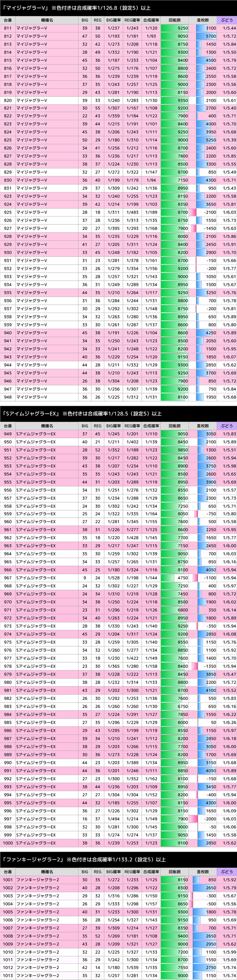Click REG count 55 in row 821

(98, 108)
